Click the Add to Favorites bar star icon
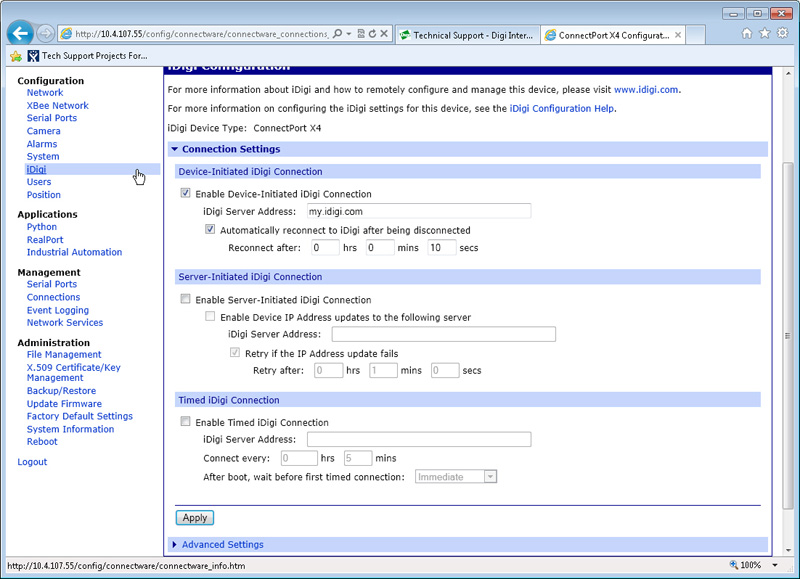Screen dimensions: 800x579 coord(16,56)
